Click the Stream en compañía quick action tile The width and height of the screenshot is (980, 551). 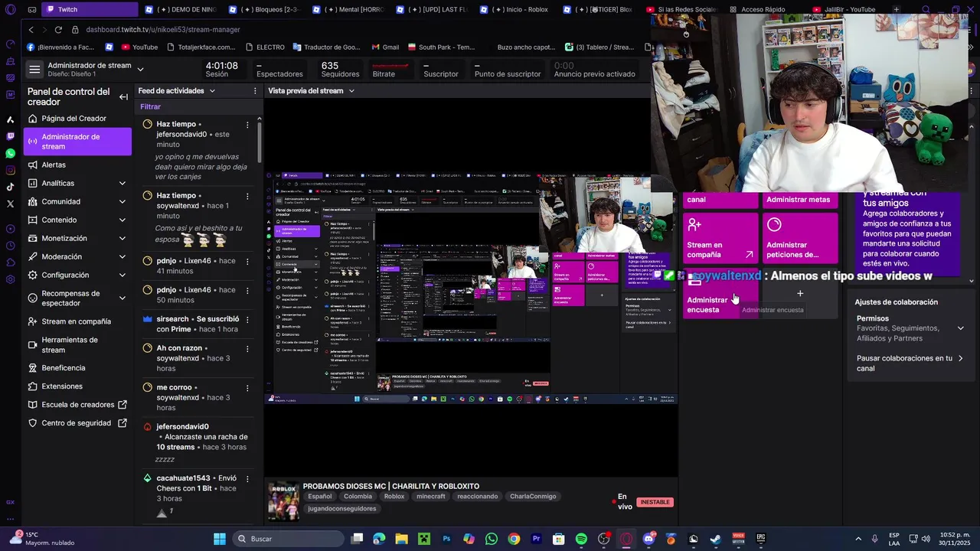tap(720, 238)
